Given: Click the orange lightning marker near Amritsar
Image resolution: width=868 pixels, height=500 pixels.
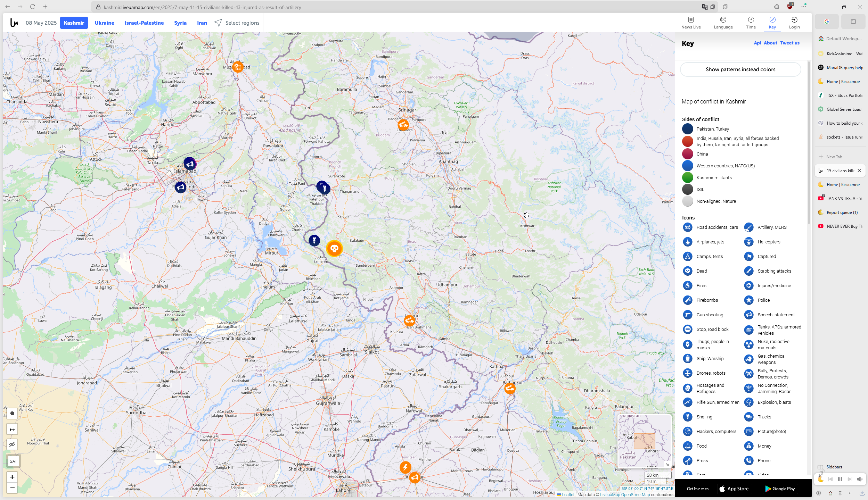Looking at the screenshot, I should [405, 467].
